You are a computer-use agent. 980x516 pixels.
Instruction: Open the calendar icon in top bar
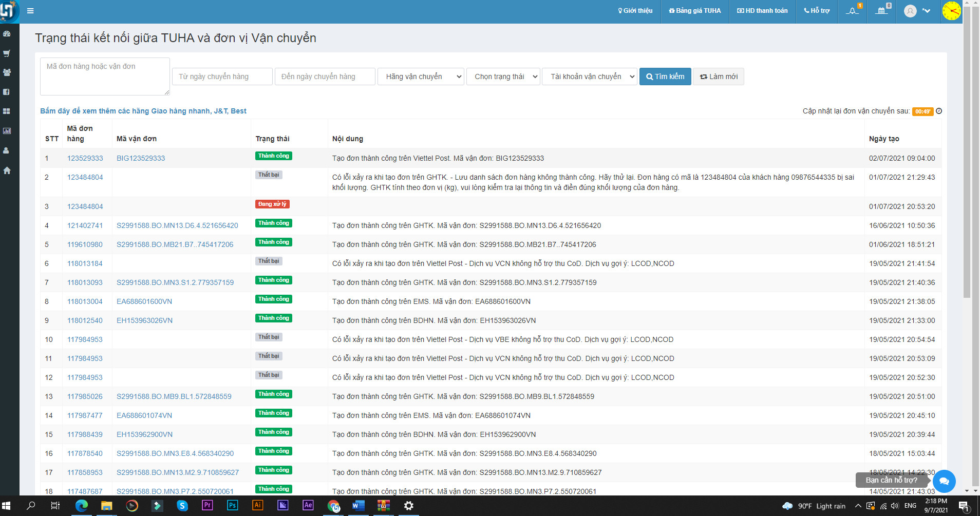point(882,11)
